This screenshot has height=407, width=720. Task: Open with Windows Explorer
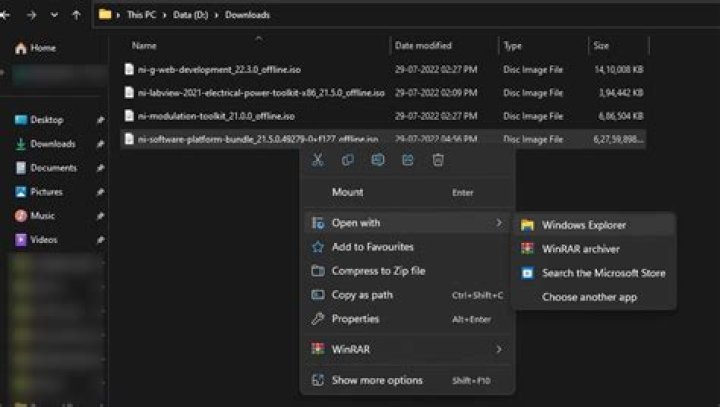[x=595, y=225]
